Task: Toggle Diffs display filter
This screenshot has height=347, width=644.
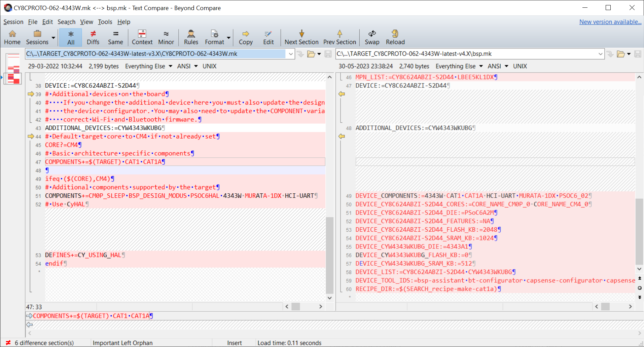Action: pos(93,37)
